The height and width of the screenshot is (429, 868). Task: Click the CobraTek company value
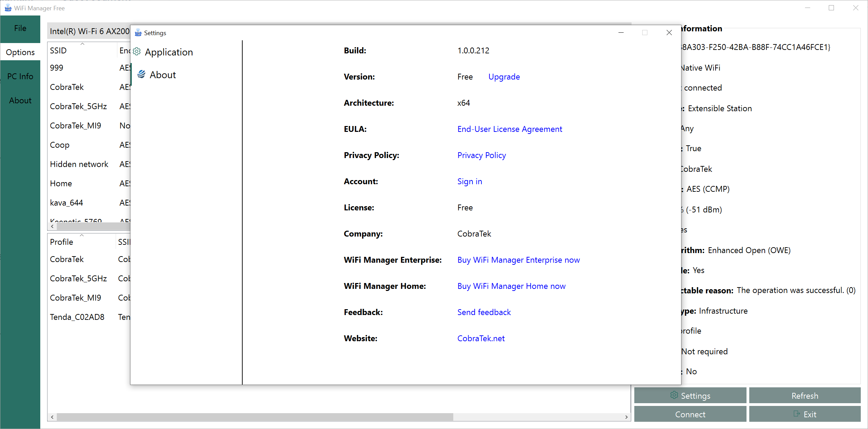[474, 234]
